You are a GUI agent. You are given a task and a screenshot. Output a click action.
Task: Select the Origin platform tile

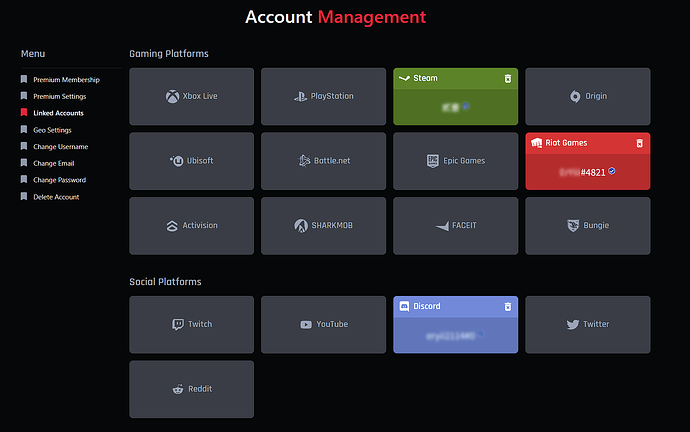coord(587,96)
